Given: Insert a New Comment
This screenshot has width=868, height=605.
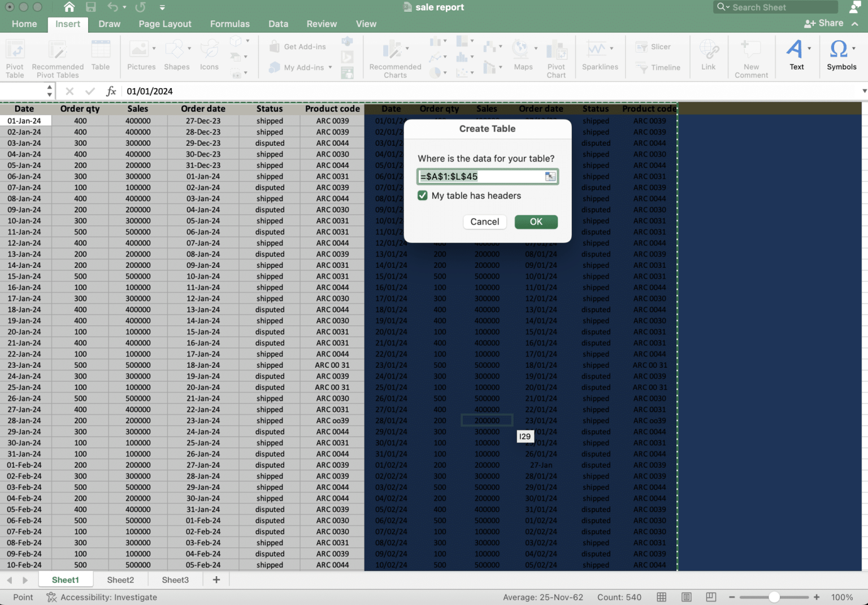Looking at the screenshot, I should point(751,55).
